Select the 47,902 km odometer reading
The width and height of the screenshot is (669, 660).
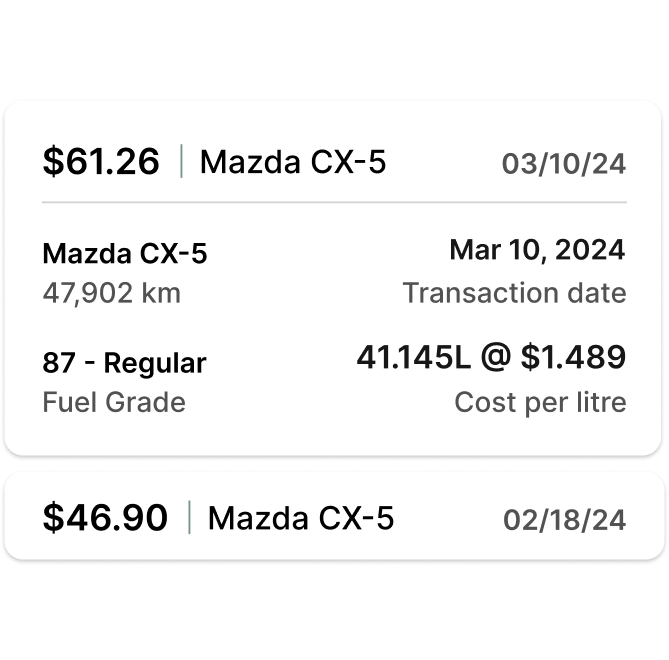coord(112,293)
